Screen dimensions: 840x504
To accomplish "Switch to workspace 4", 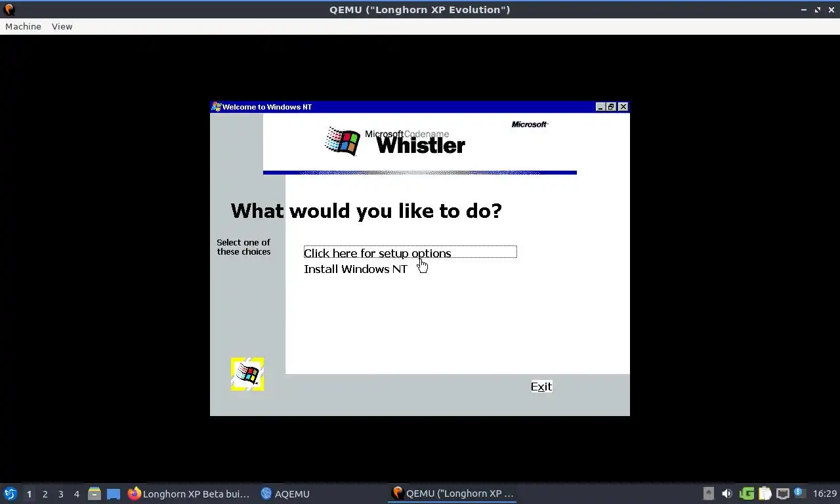I will pos(76,493).
